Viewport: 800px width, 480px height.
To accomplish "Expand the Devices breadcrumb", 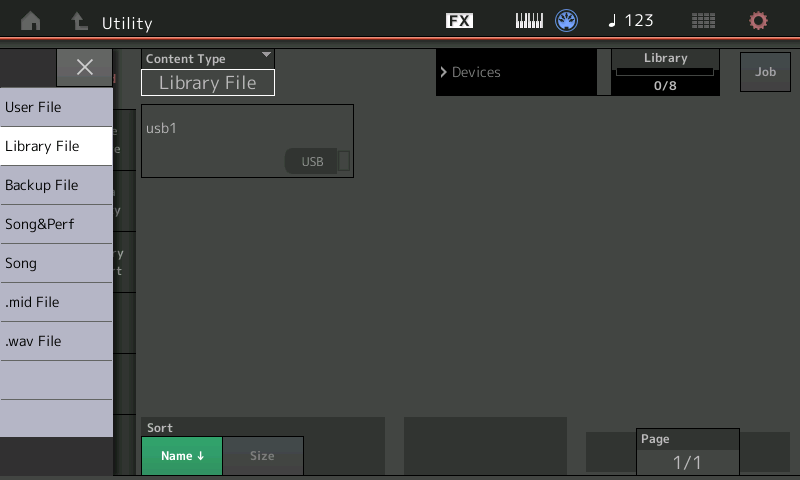I will click(x=515, y=72).
